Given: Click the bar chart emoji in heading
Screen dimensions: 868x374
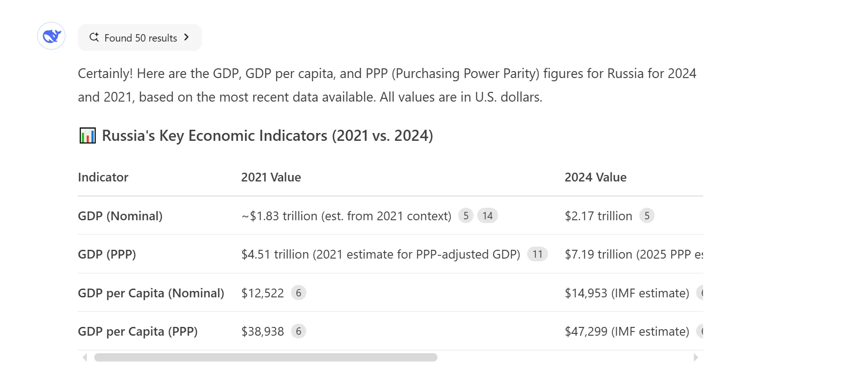Looking at the screenshot, I should (x=88, y=136).
